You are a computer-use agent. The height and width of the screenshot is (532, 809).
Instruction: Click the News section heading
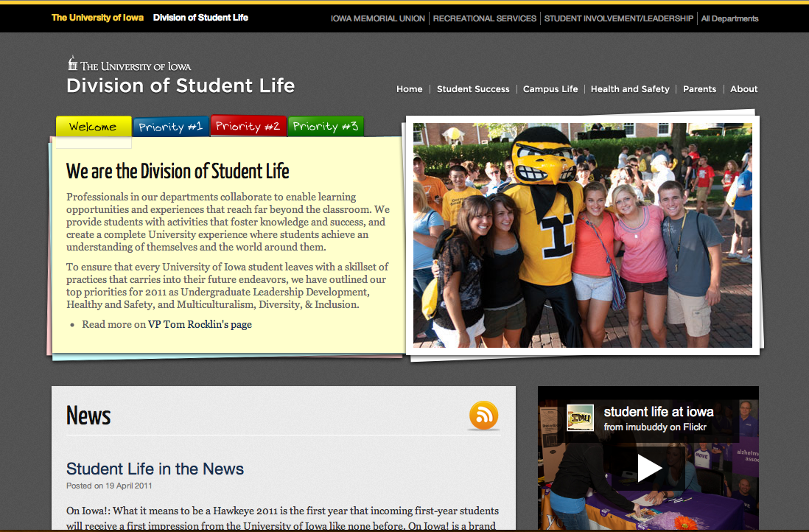[x=88, y=416]
